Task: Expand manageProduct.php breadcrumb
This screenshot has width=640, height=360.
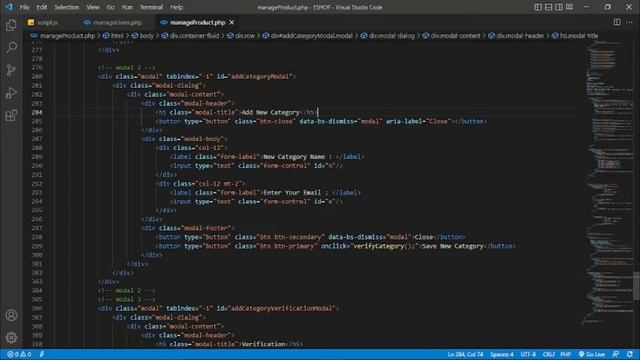Action: (67, 36)
